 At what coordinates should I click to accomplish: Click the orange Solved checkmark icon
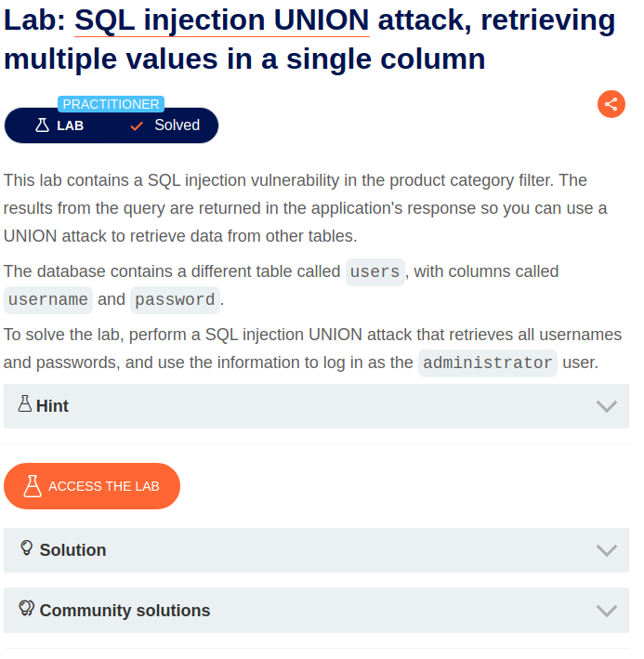137,125
